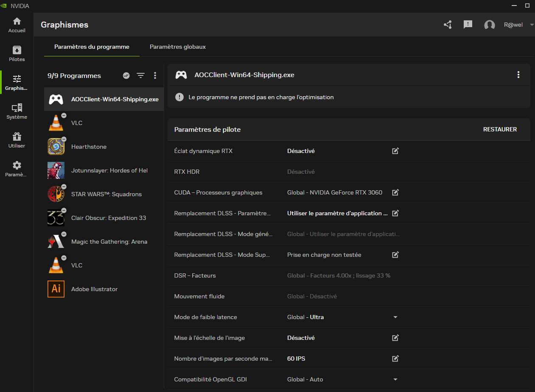Expand the Compatibilité OpenGL GDI dropdown
Viewport: 535px width, 392px height.
coord(395,379)
